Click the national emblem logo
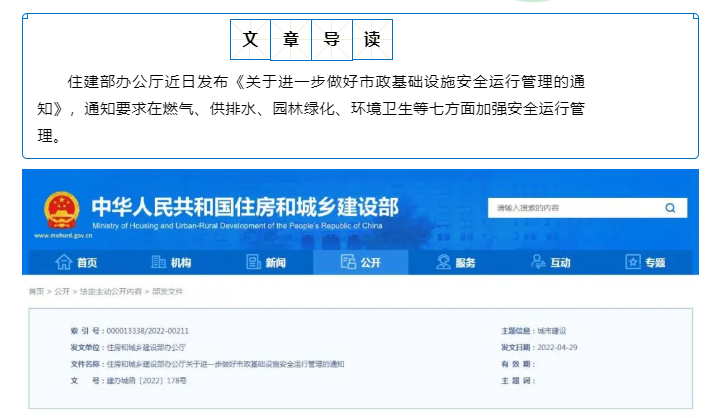 62,210
